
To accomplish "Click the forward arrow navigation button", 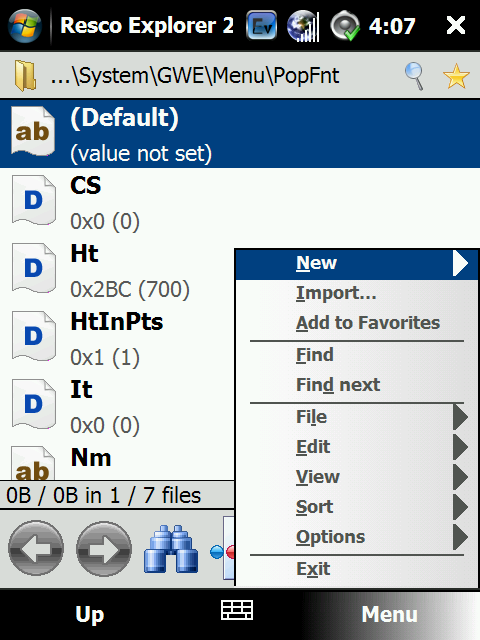I will [x=104, y=548].
